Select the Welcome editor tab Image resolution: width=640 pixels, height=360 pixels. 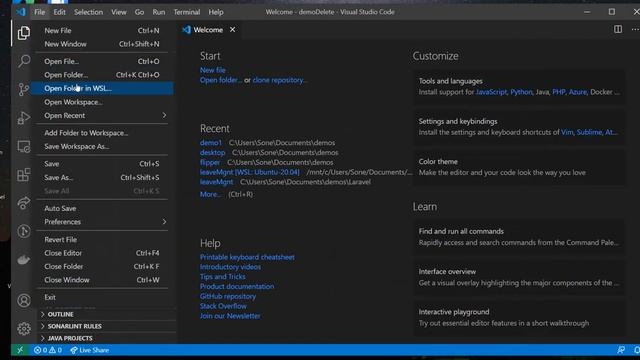point(209,30)
